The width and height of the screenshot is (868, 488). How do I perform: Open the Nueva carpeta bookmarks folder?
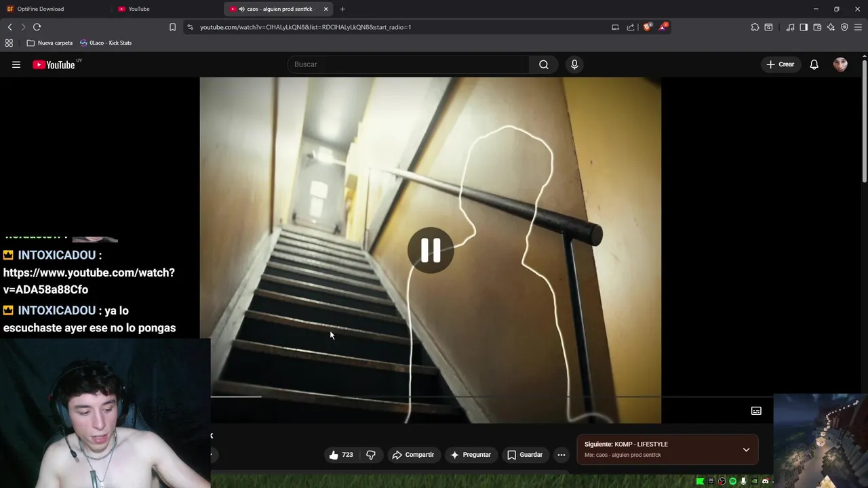pyautogui.click(x=50, y=43)
